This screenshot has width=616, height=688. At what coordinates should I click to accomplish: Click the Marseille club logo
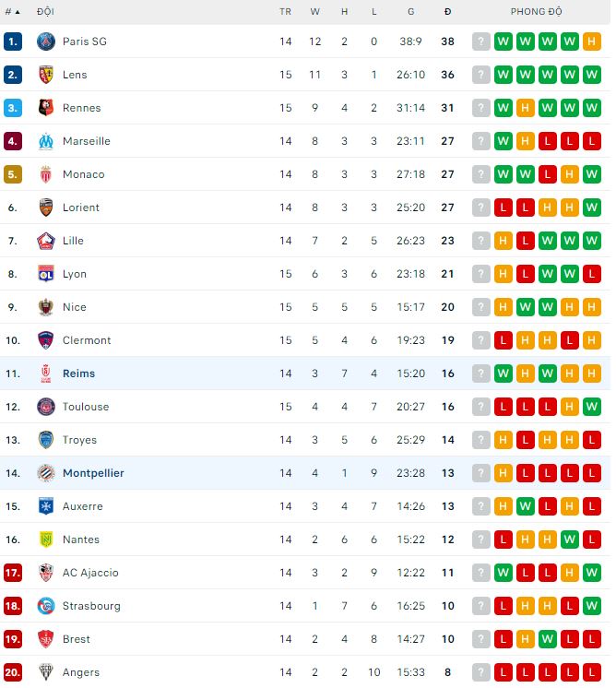[46, 141]
